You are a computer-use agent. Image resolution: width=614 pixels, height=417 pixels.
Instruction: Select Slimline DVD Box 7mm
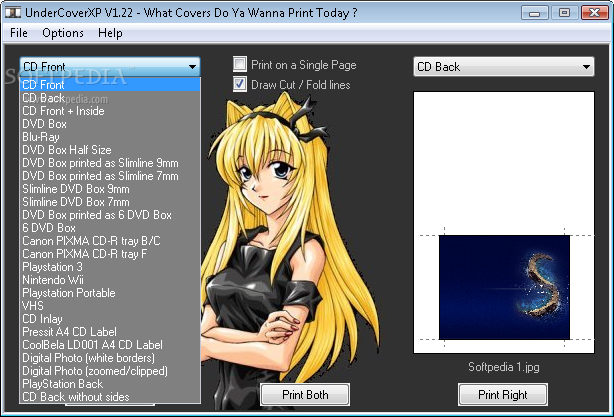click(110, 202)
